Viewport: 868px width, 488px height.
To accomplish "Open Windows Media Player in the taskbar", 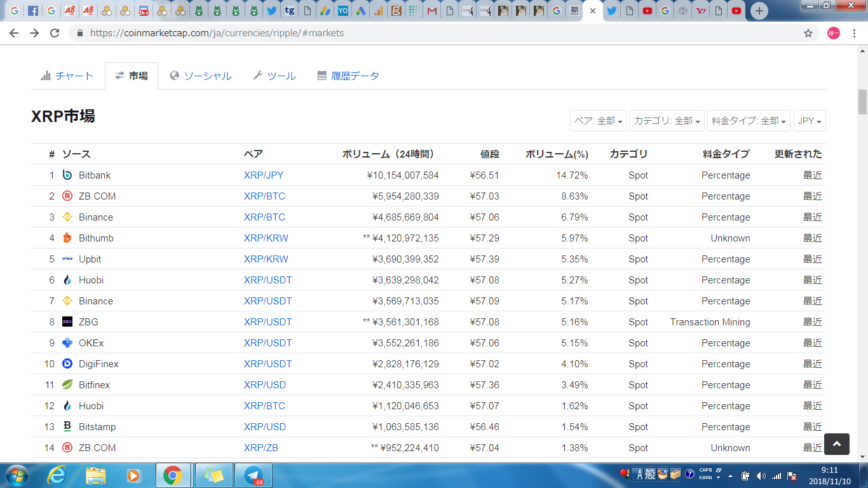I will (x=134, y=475).
